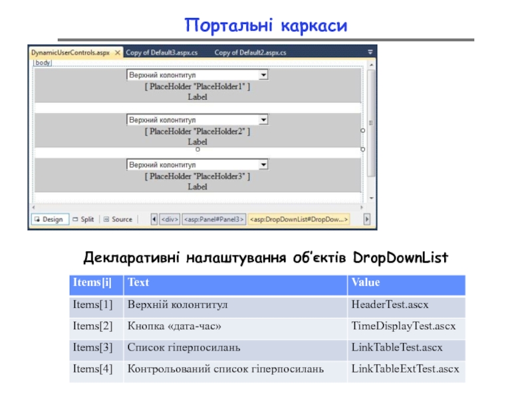This screenshot has width=532, height=399.
Task: Click the Items[3] cell
Action: coord(96,350)
